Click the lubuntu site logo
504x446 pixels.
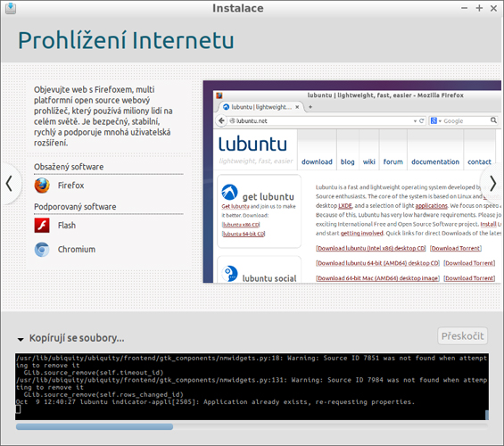[252, 145]
